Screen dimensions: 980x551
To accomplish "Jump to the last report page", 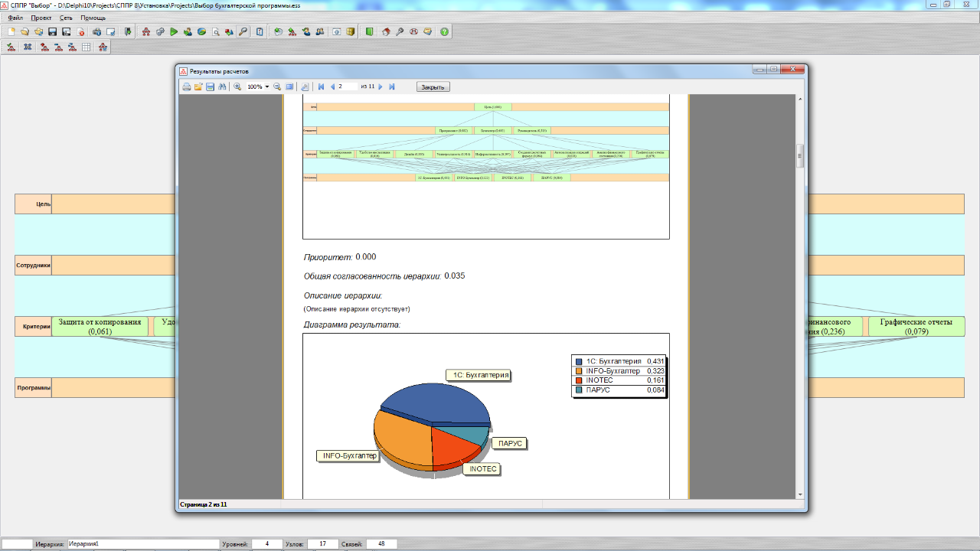I will pyautogui.click(x=392, y=87).
